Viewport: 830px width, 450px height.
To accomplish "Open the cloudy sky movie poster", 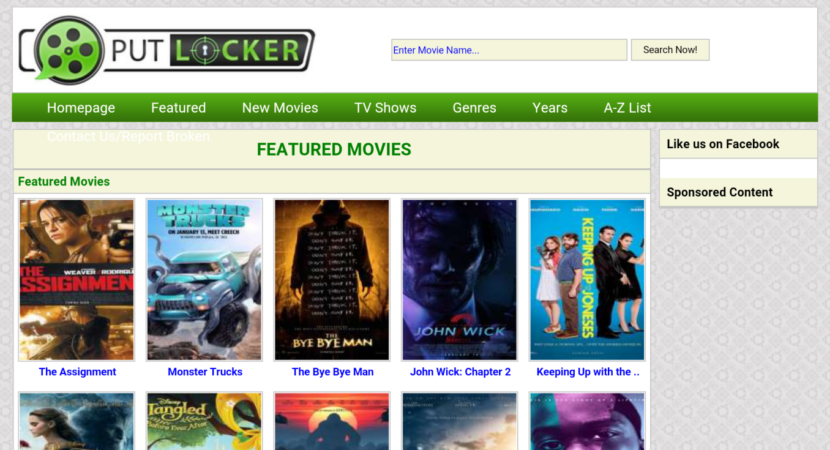I will (x=459, y=421).
